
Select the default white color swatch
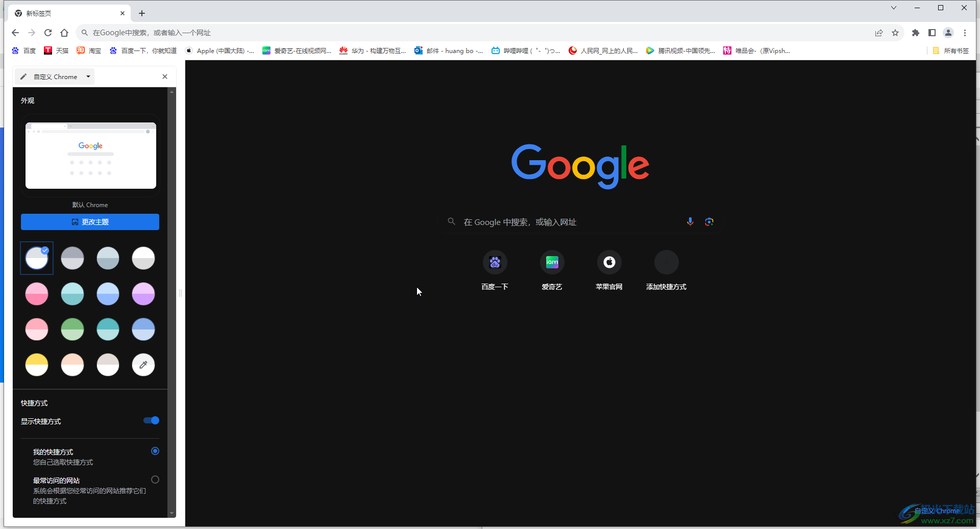click(x=37, y=258)
